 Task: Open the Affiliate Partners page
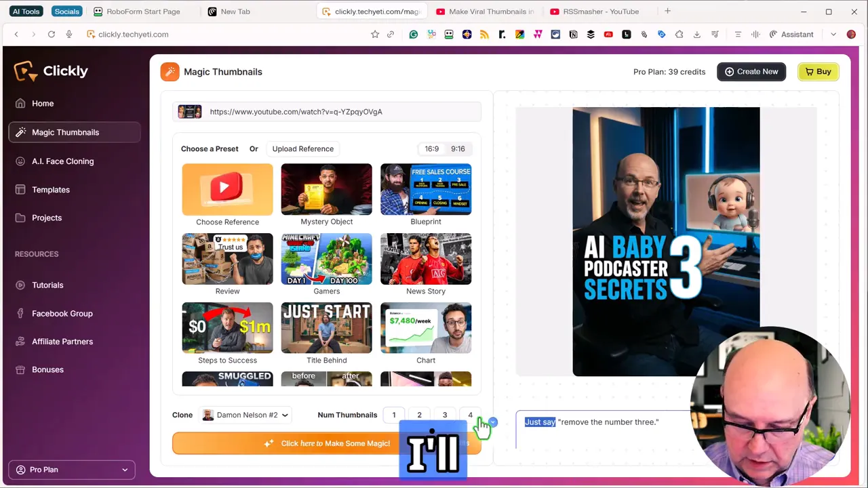click(62, 341)
